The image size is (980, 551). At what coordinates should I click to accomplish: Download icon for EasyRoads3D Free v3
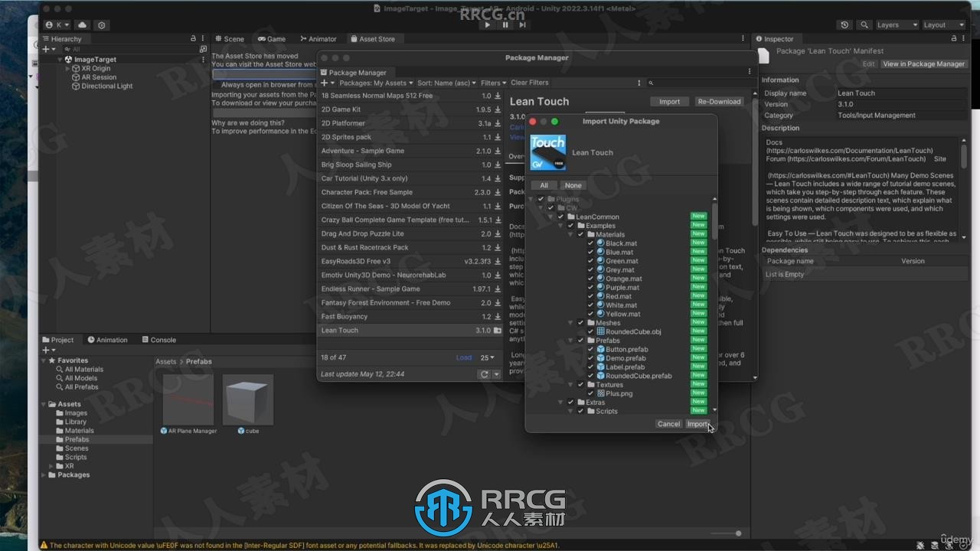pyautogui.click(x=498, y=261)
